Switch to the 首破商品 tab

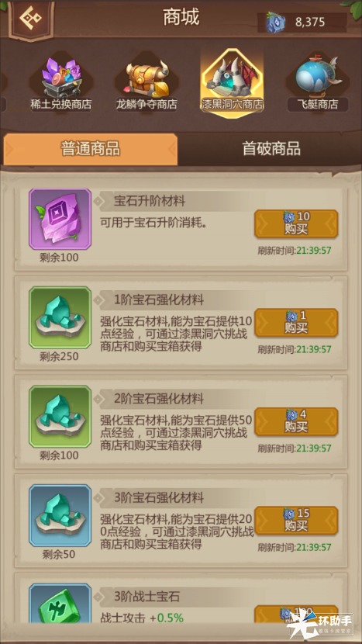[x=271, y=148]
